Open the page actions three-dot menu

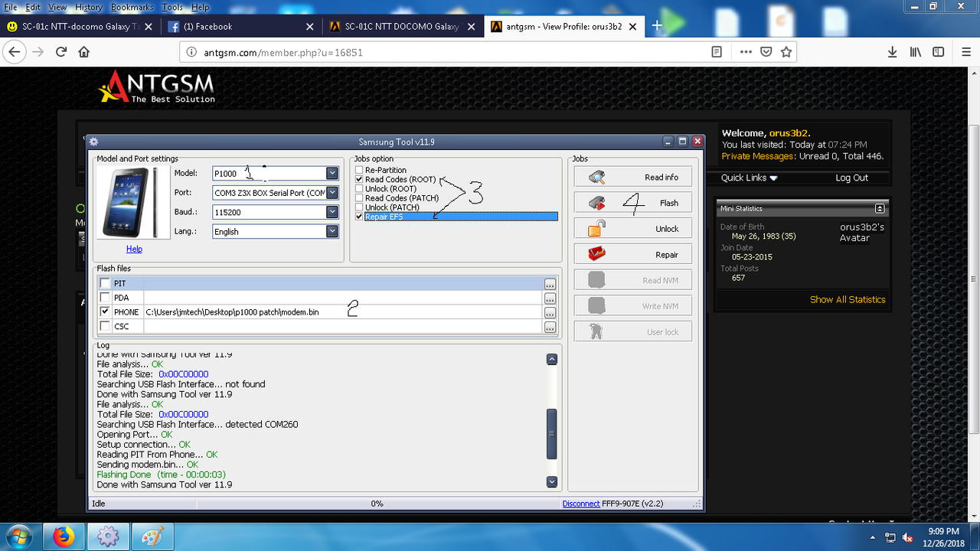746,52
